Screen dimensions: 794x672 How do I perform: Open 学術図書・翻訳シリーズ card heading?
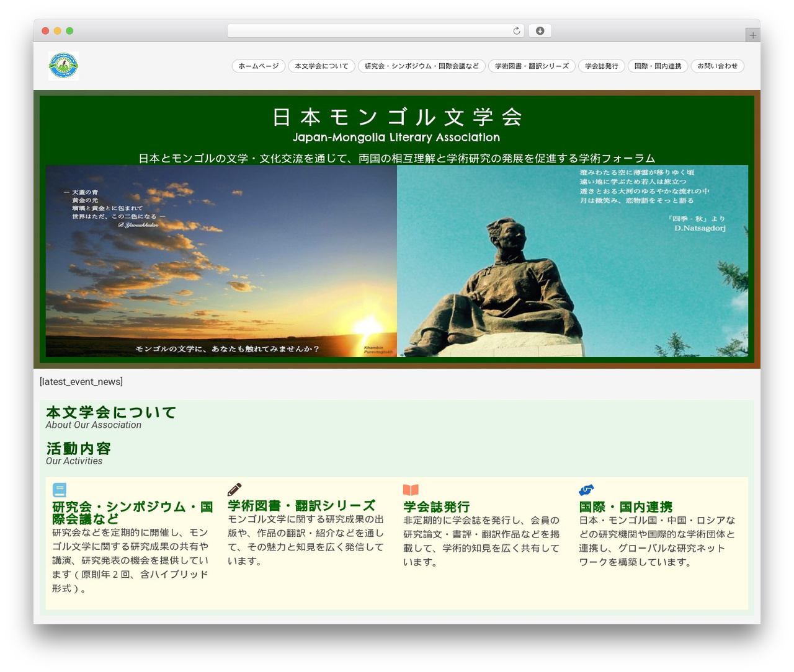pos(301,505)
